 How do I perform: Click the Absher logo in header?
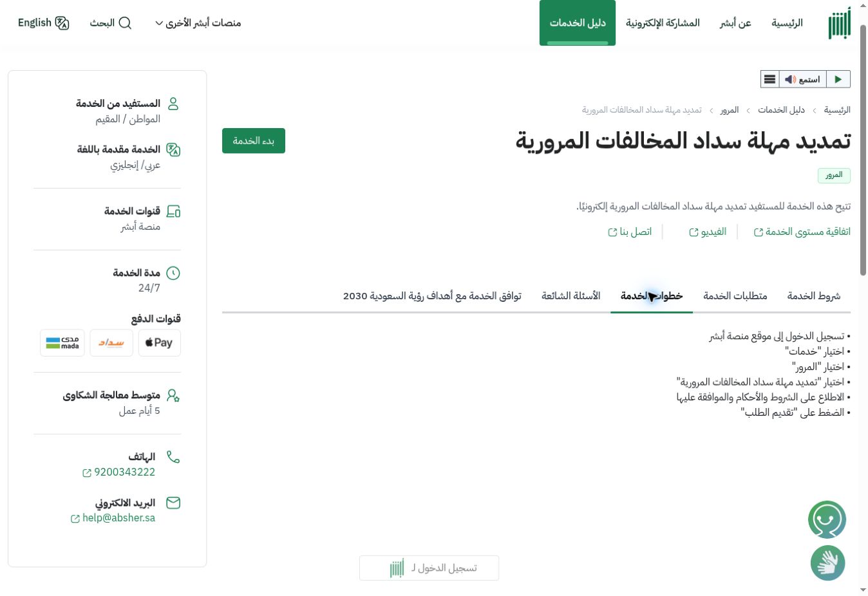839,23
